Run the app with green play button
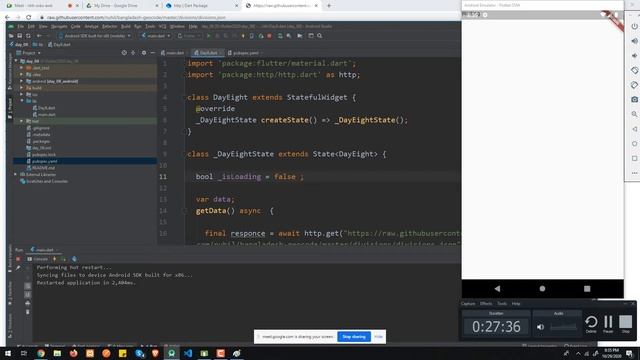Image resolution: width=640 pixels, height=360 pixels. point(209,36)
